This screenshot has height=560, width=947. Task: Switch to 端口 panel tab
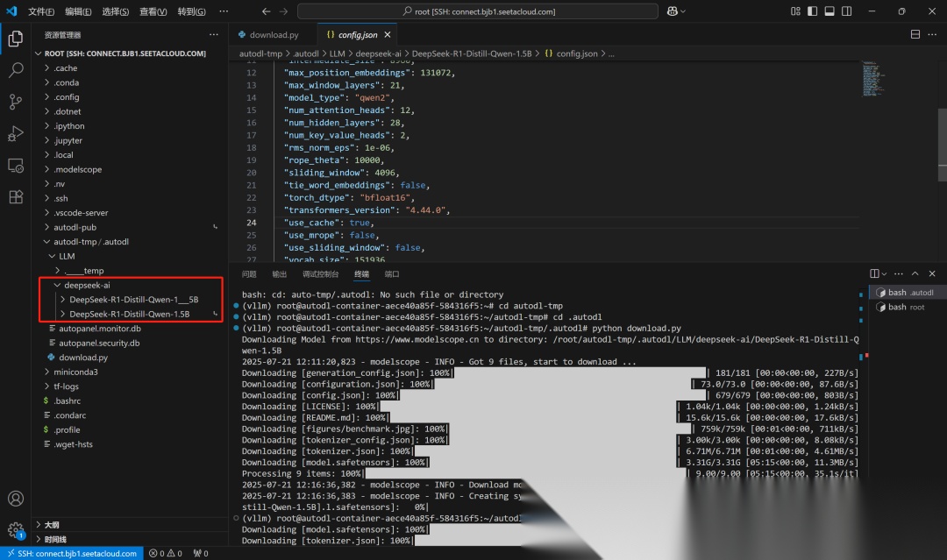pyautogui.click(x=392, y=274)
